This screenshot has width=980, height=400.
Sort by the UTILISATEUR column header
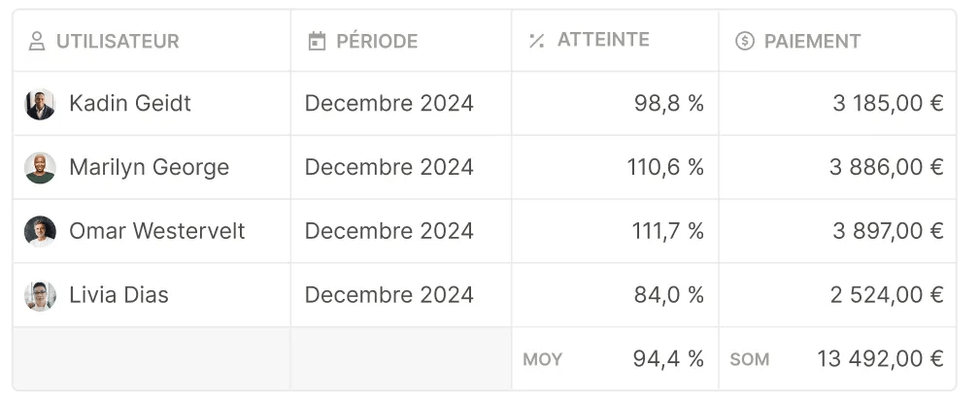click(x=118, y=41)
